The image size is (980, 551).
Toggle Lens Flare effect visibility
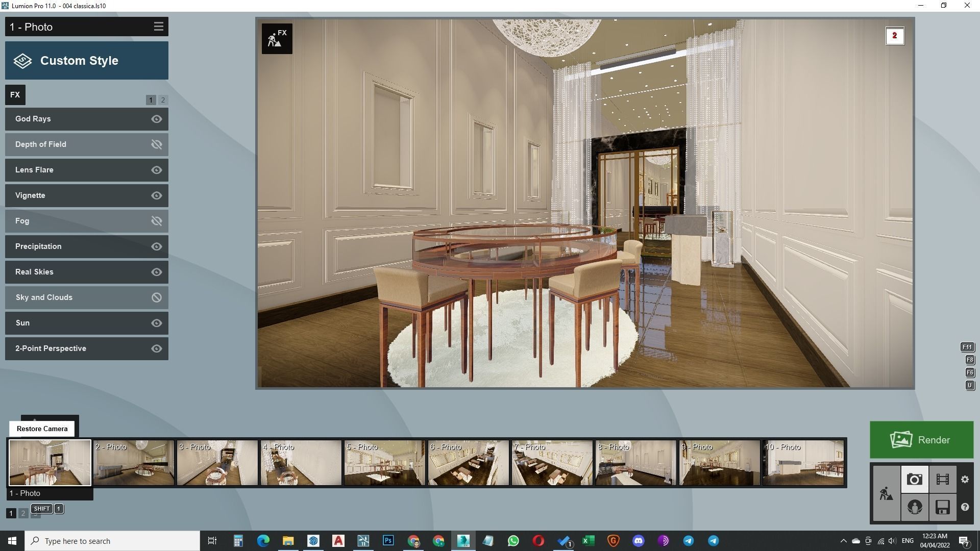coord(157,170)
